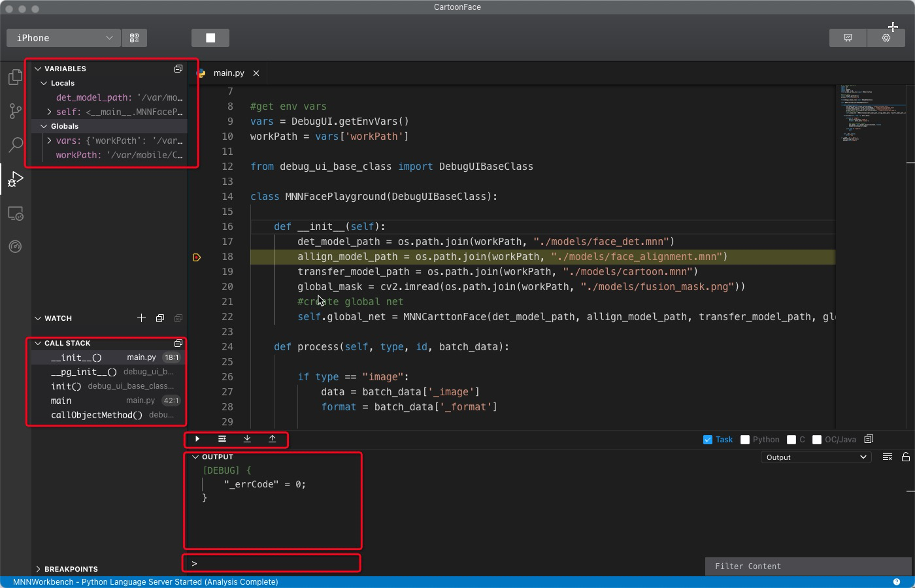The width and height of the screenshot is (915, 588).
Task: Uncheck the Task log filter checkbox
Action: (x=707, y=440)
